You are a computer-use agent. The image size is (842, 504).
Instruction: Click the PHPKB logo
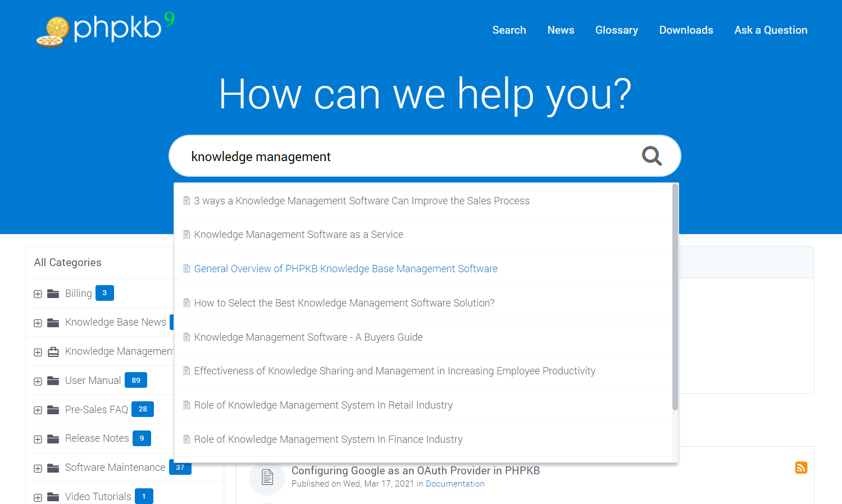pyautogui.click(x=106, y=30)
